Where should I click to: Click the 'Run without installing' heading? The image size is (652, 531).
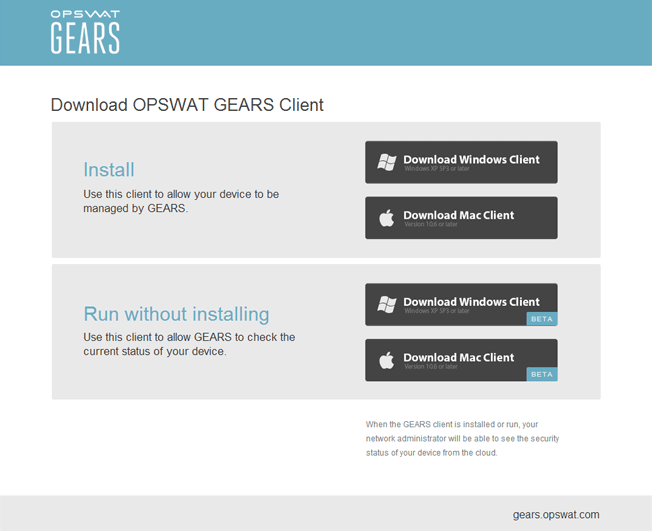pyautogui.click(x=176, y=314)
